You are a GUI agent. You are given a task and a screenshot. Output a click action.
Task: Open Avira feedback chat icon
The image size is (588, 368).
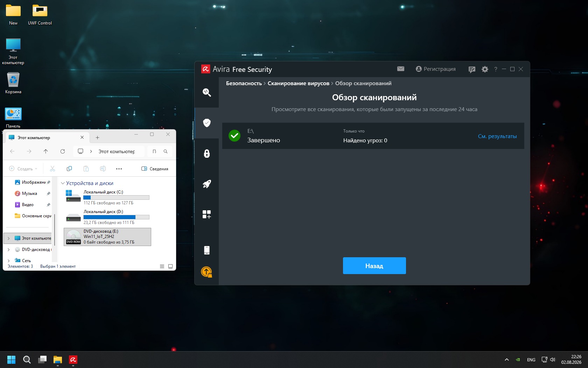pyautogui.click(x=472, y=69)
